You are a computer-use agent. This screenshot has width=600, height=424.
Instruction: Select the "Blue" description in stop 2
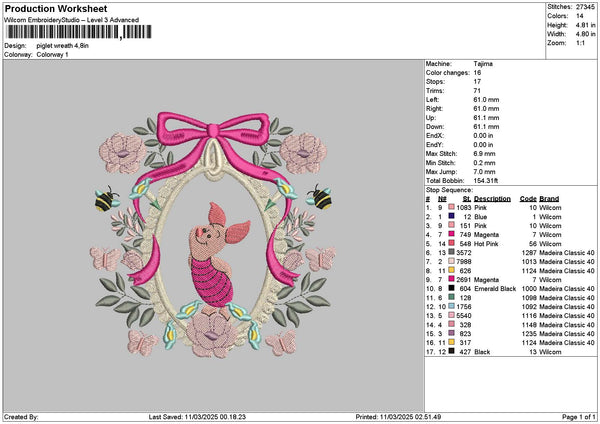coord(481,217)
